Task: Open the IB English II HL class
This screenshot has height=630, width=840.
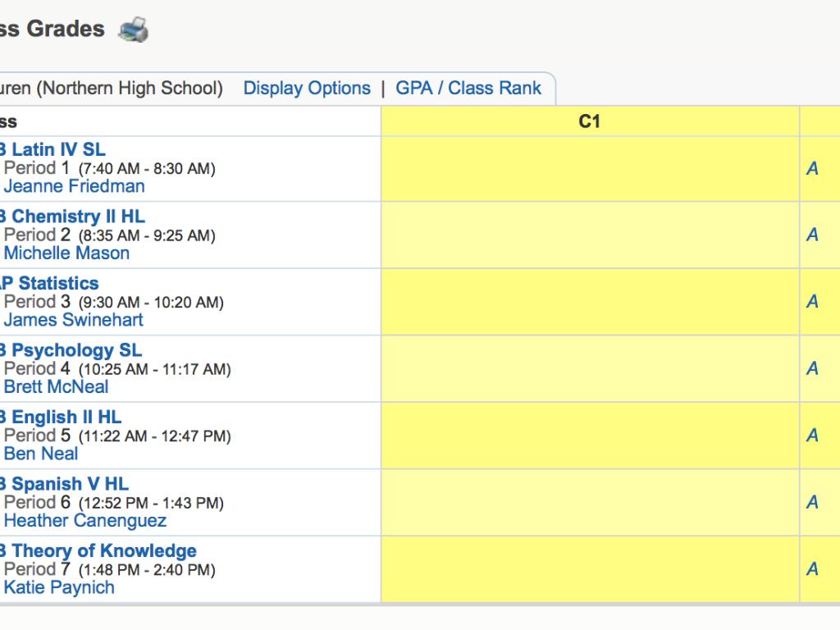Action: (62, 418)
